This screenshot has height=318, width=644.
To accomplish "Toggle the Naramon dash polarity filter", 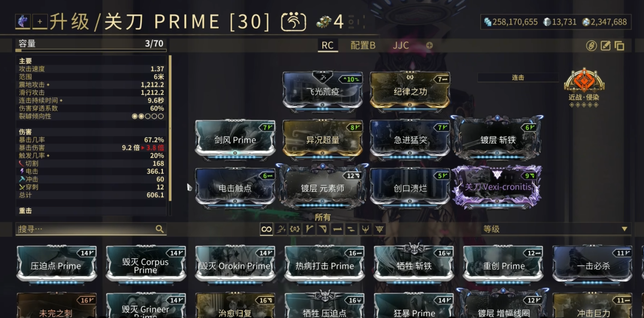I will [337, 229].
